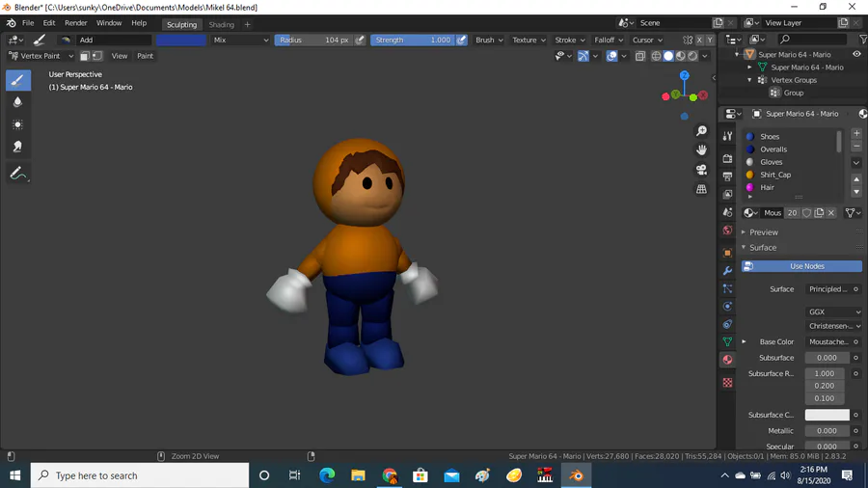The height and width of the screenshot is (488, 868).
Task: Select the Average brush tool
Action: (x=17, y=124)
